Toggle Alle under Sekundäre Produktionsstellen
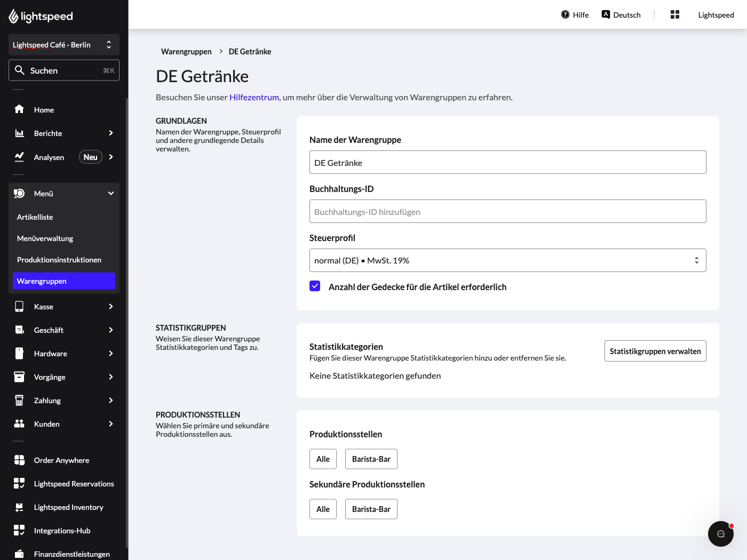The width and height of the screenshot is (747, 560). 323,509
